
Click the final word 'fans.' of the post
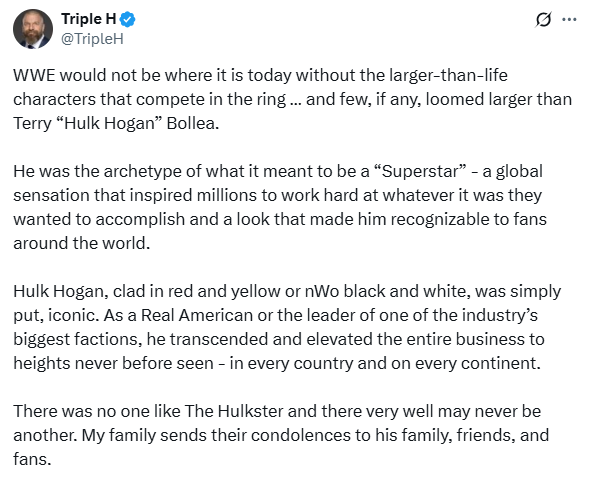32,459
